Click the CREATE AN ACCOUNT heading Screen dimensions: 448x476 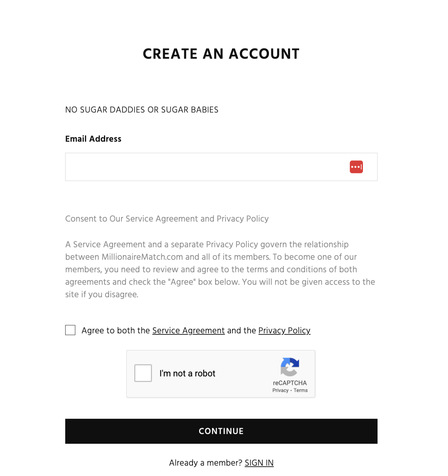(221, 53)
